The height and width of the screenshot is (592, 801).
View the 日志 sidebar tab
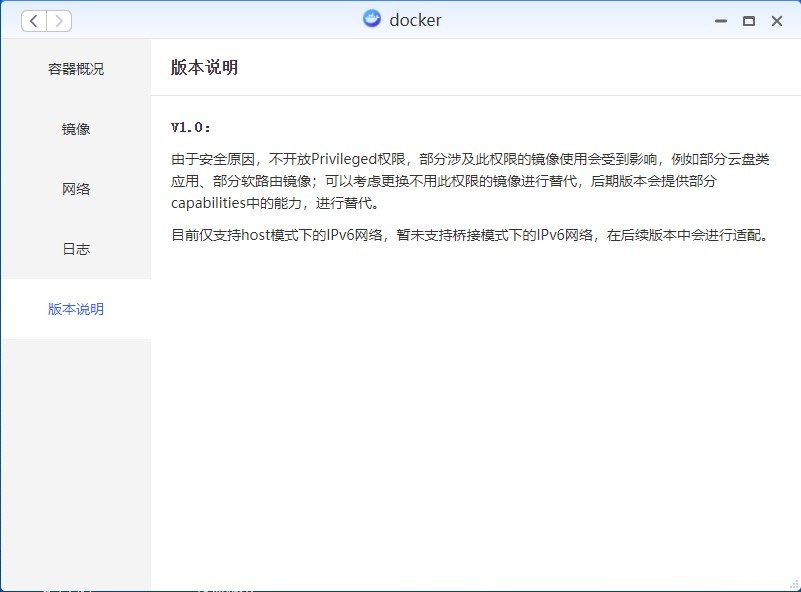[x=76, y=249]
